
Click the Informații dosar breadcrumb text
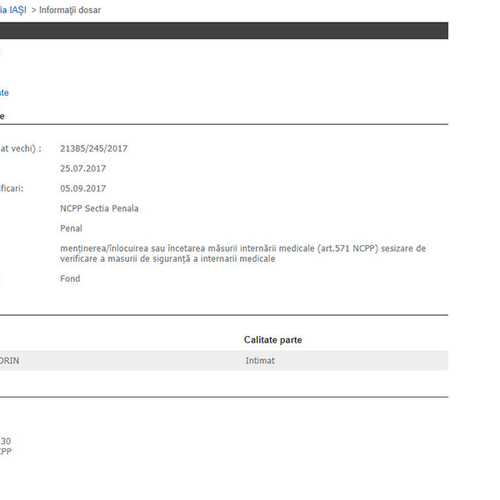click(x=70, y=10)
